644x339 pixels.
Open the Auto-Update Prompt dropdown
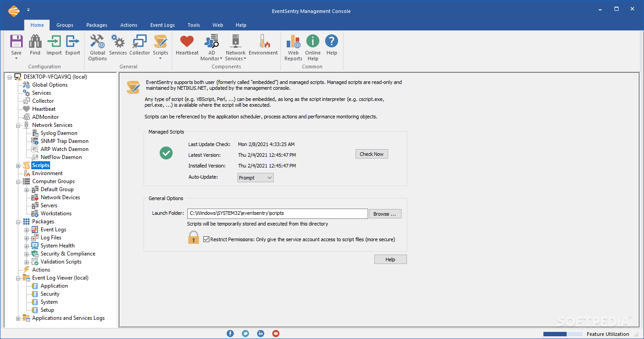click(x=255, y=178)
